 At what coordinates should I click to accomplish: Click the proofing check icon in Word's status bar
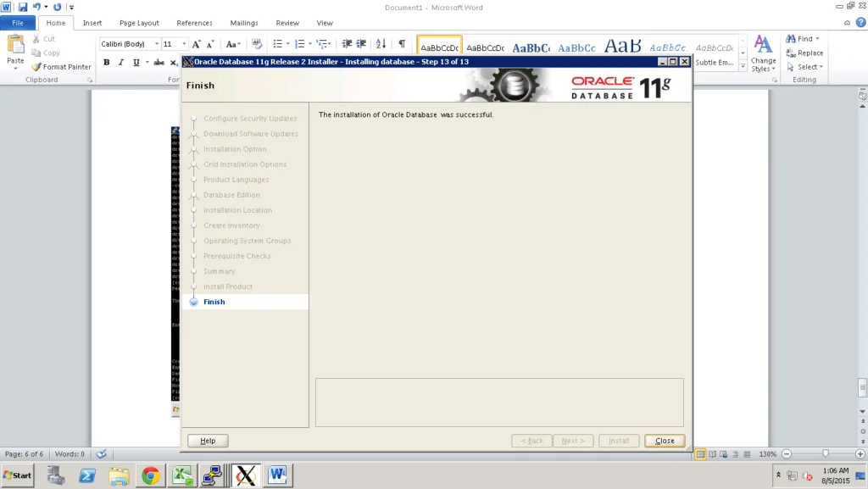pyautogui.click(x=102, y=454)
